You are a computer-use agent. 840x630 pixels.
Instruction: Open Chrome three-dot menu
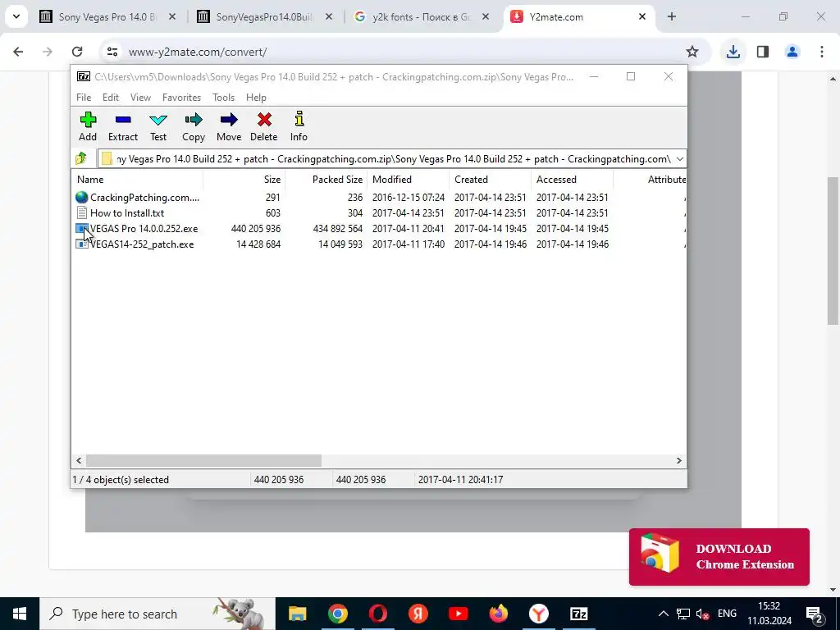(822, 52)
